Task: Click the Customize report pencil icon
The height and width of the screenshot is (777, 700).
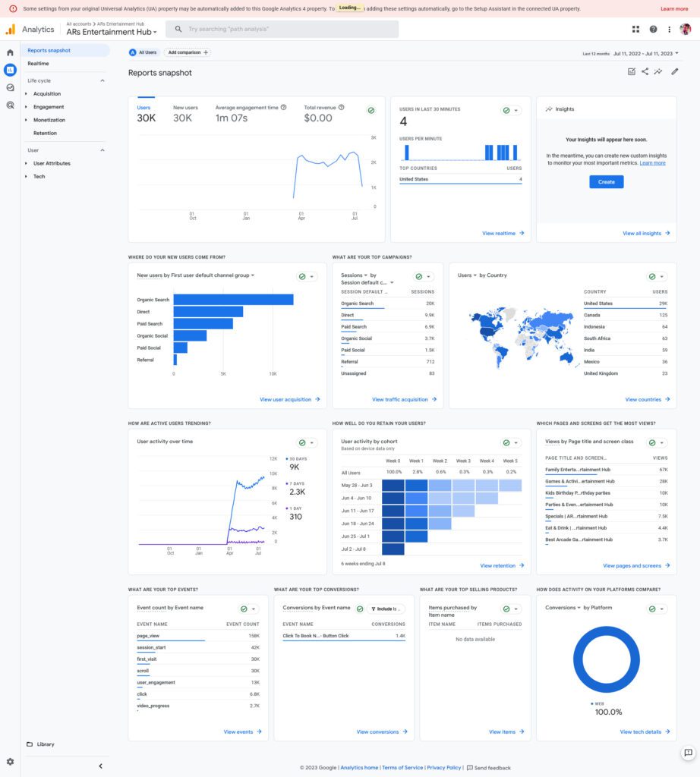Action: coord(675,72)
